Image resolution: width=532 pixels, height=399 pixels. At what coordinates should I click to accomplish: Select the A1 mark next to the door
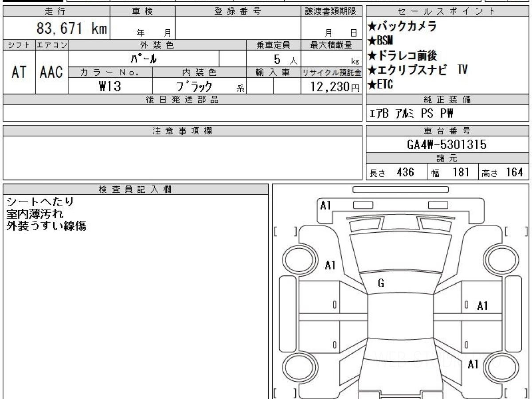coord(482,305)
